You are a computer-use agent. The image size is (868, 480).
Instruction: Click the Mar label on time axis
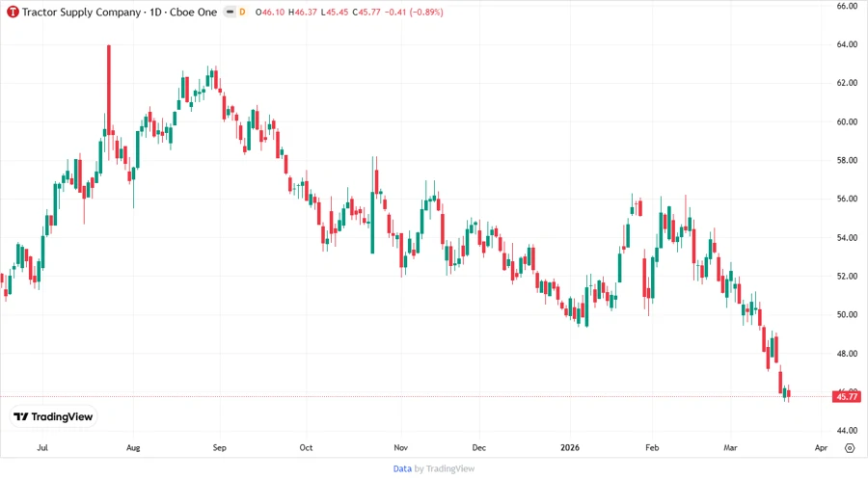click(730, 447)
